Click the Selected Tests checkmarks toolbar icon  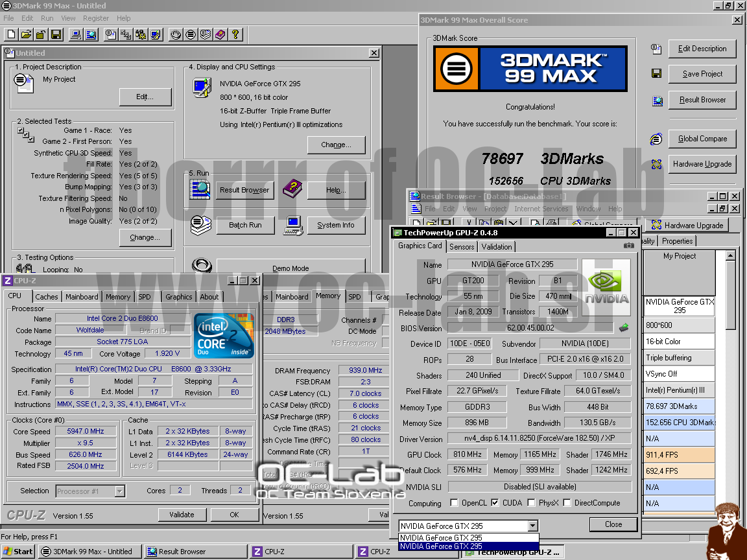tap(126, 35)
